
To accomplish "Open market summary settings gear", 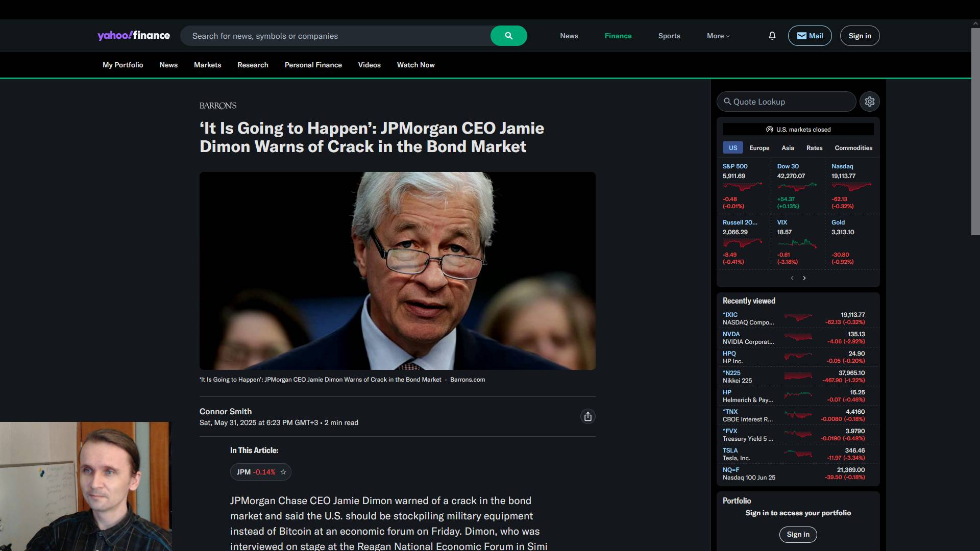I will [870, 102].
